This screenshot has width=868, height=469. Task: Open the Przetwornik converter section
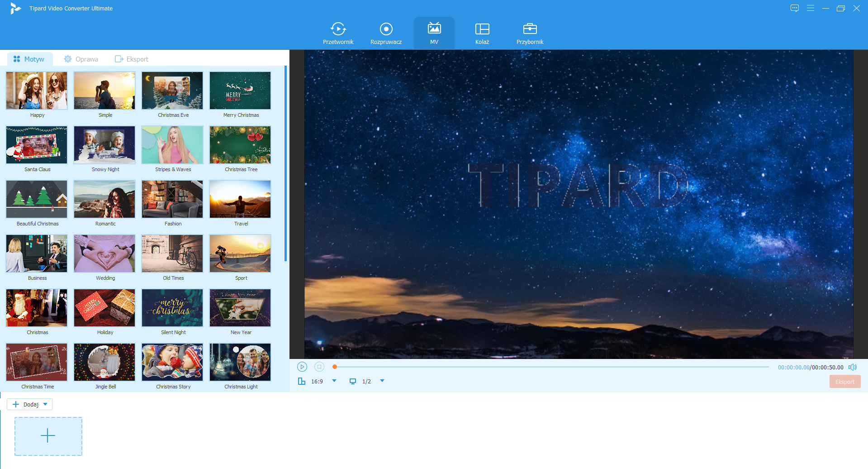coord(338,33)
